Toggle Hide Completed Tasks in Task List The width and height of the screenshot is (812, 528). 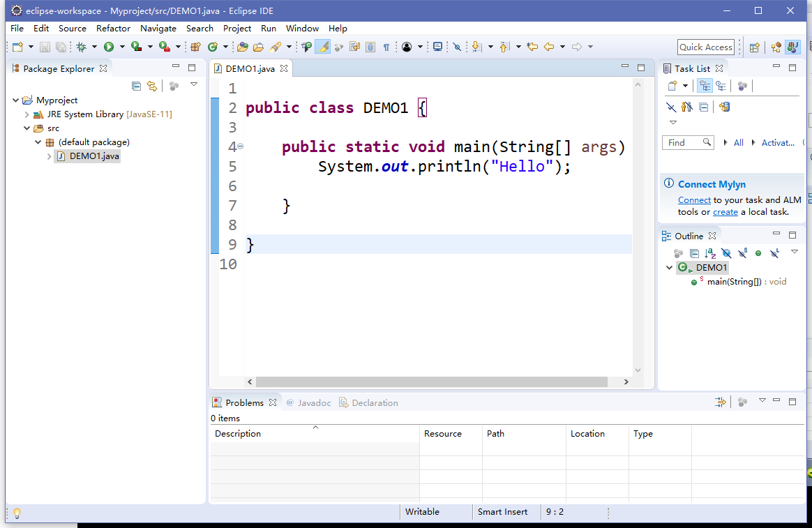[671, 107]
